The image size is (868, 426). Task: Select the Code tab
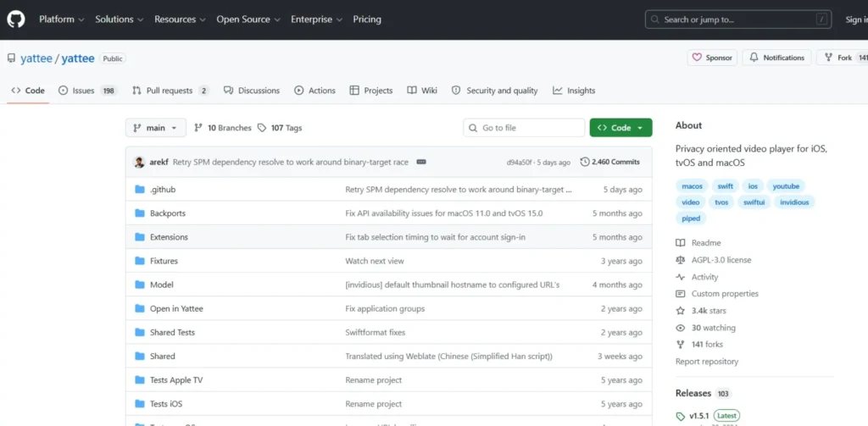[x=28, y=90]
